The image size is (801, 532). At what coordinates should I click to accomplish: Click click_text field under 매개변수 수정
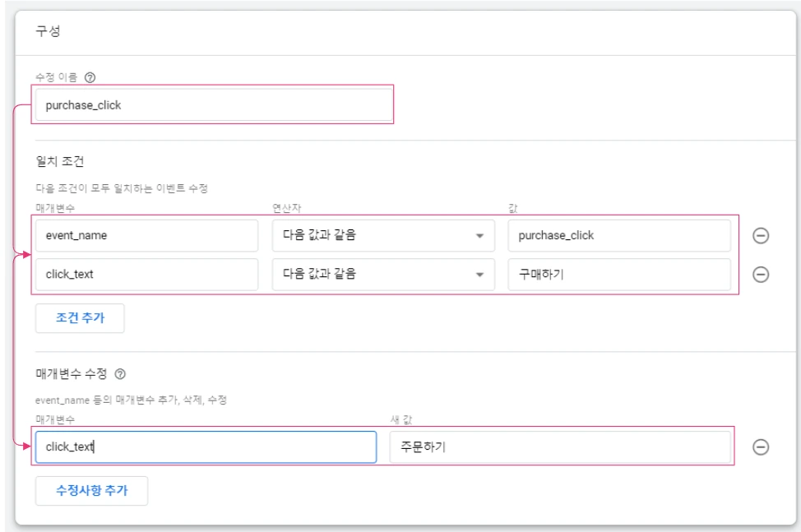point(206,447)
